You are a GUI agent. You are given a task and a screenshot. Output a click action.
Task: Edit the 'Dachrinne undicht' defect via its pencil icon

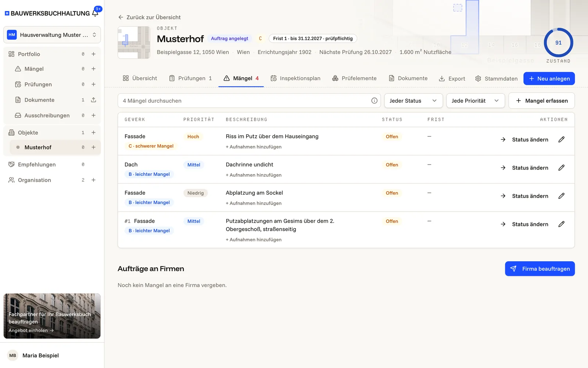[x=561, y=168]
